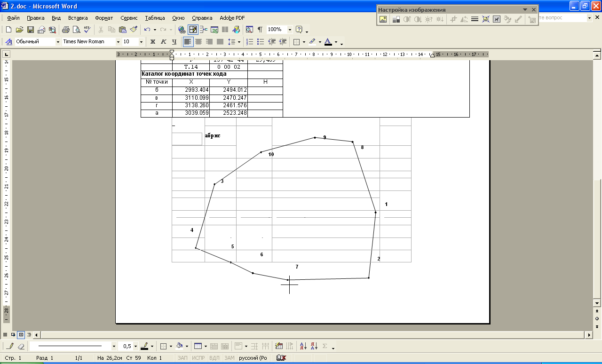Screen dimensions: 602x364
Task: Open the shading fill bucket dropdown arrow
Action: pyautogui.click(x=186, y=346)
